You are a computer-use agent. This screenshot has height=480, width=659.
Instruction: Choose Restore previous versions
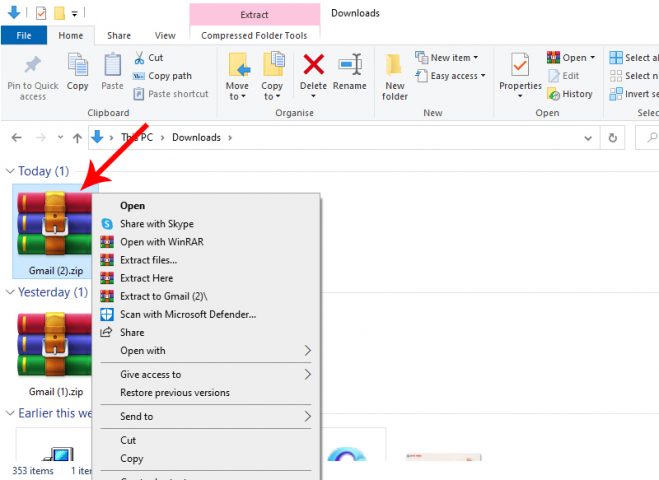click(x=206, y=392)
